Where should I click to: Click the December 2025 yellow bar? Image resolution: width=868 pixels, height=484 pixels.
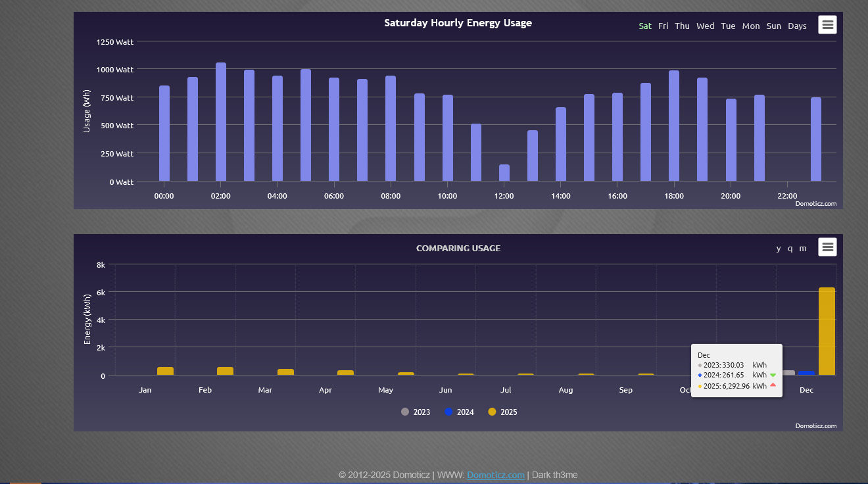[x=827, y=331]
